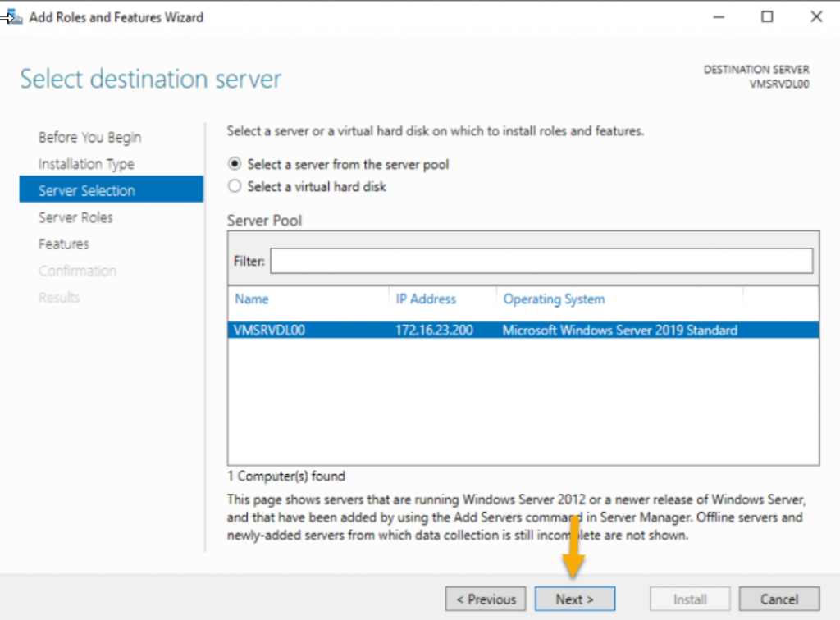
Task: Select the server from the server pool radio button
Action: 234,164
